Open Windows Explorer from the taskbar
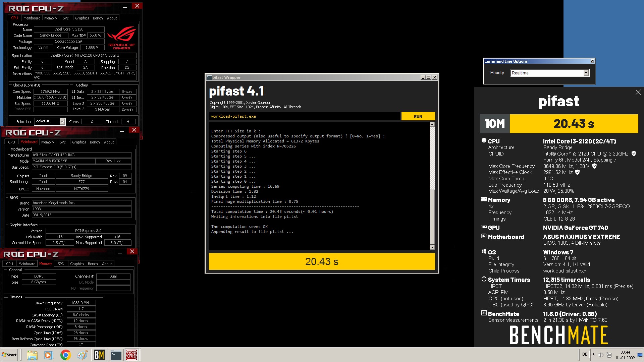 pyautogui.click(x=32, y=355)
